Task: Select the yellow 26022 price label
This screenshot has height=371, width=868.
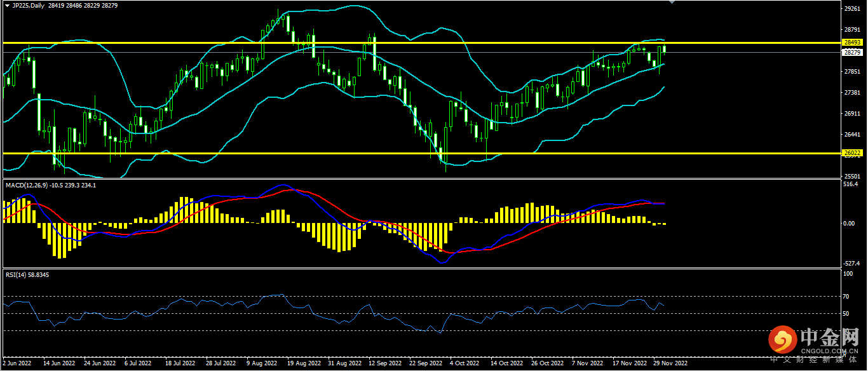Action: (851, 153)
